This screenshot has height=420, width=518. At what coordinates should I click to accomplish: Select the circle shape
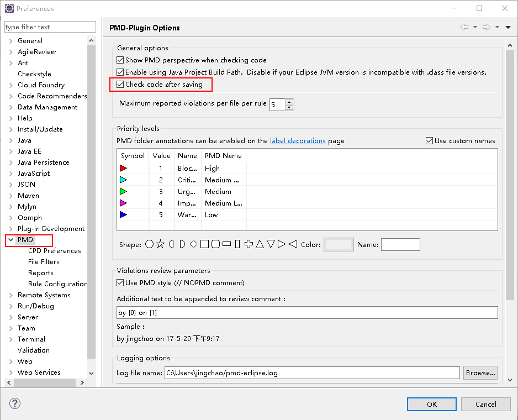[149, 244]
